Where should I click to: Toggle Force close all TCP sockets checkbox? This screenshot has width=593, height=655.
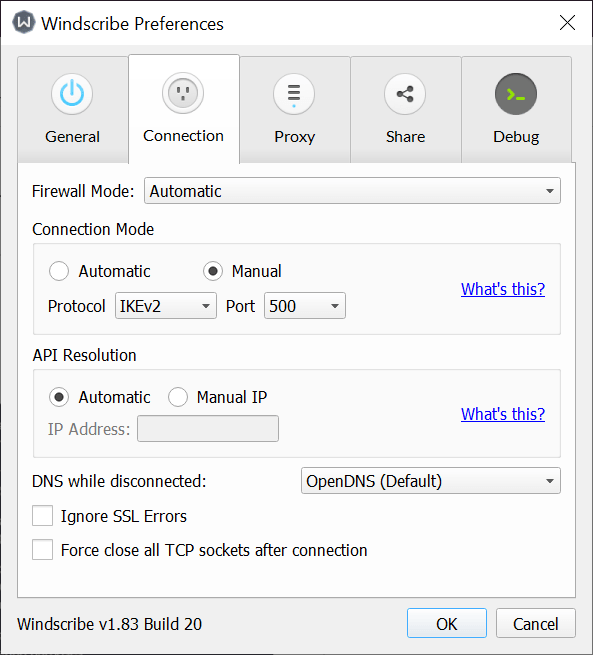43,549
